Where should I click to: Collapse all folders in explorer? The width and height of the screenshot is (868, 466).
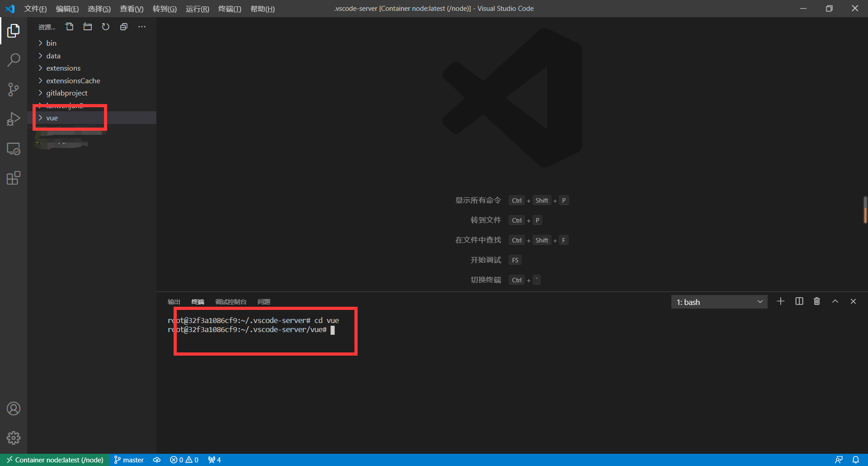(x=123, y=27)
